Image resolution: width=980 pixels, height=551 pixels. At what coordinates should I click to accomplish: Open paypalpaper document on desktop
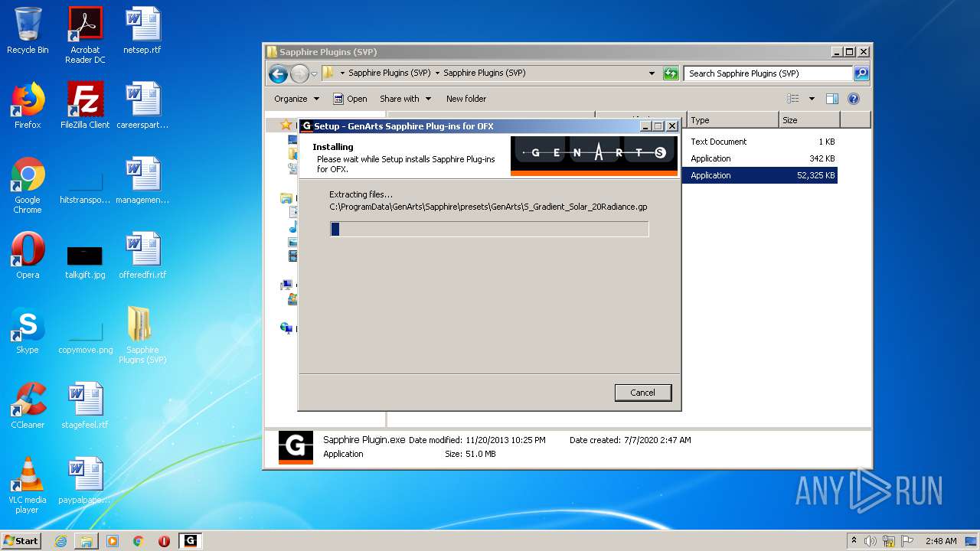point(85,481)
